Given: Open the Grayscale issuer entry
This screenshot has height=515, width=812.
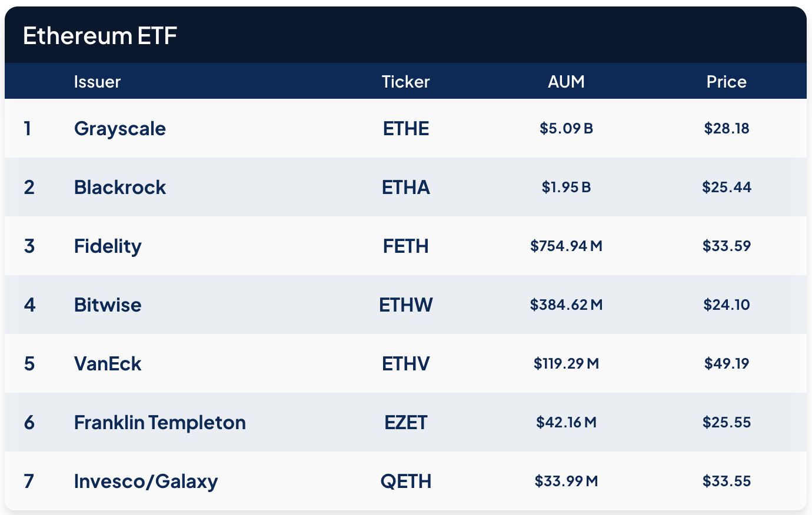Looking at the screenshot, I should (x=120, y=129).
